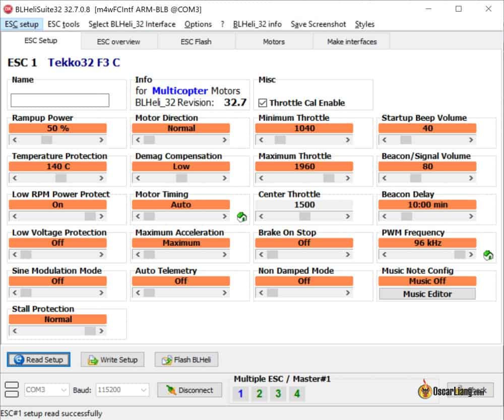Image resolution: width=504 pixels, height=420 pixels.
Task: Click left arrow under PWM Frequency
Action: tap(384, 254)
